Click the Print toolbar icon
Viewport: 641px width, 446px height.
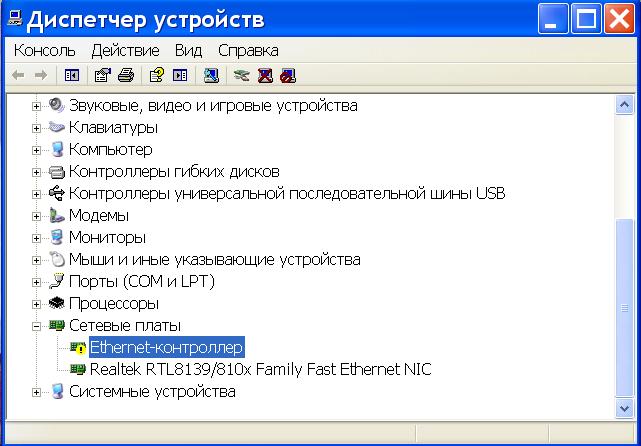coord(126,75)
